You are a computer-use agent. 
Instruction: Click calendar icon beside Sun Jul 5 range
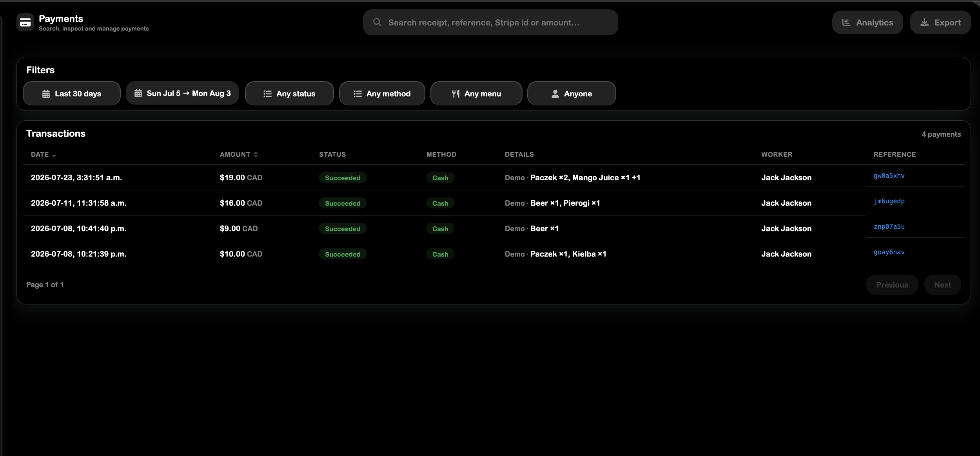pyautogui.click(x=138, y=93)
